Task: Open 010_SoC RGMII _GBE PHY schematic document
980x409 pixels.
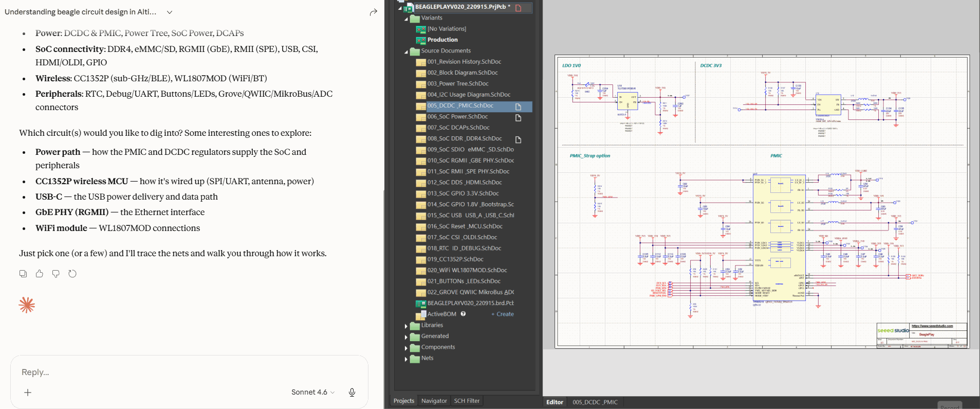Action: pyautogui.click(x=471, y=161)
